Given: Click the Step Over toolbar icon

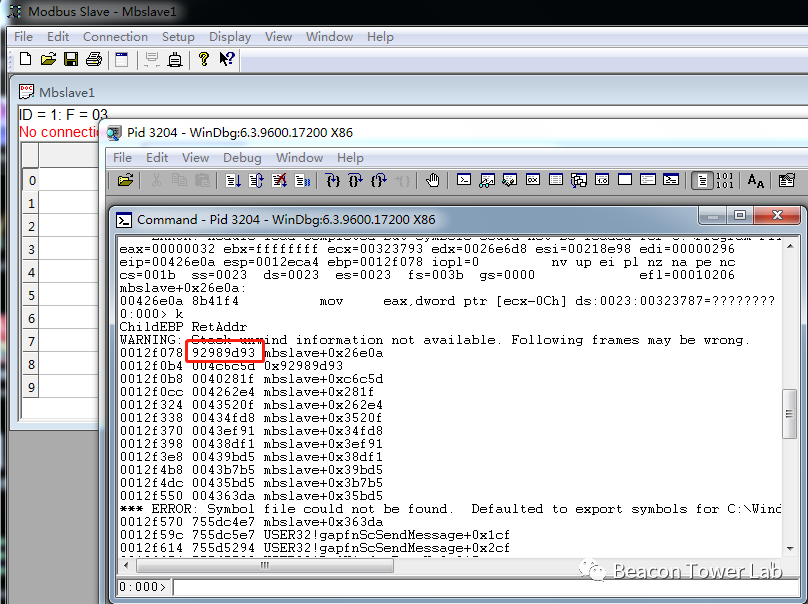Looking at the screenshot, I should pos(356,180).
